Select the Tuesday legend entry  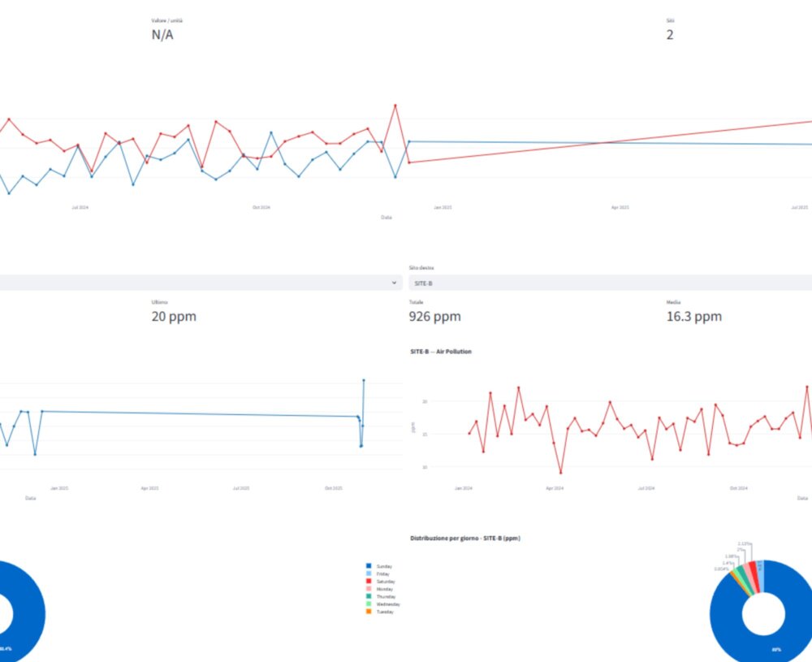(385, 612)
